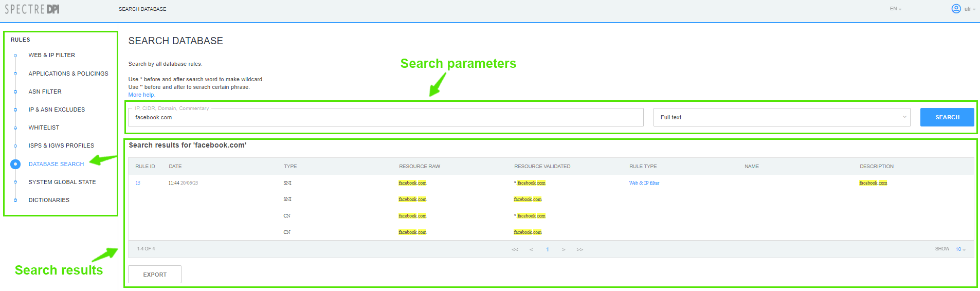Image resolution: width=980 pixels, height=291 pixels.
Task: Click the user profile avatar icon
Action: (956, 9)
